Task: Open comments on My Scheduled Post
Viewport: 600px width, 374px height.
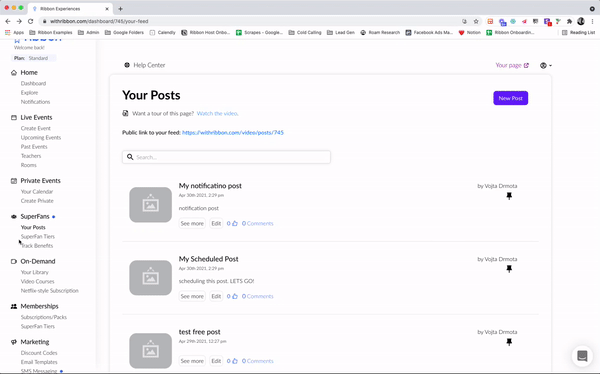Action: [x=258, y=296]
